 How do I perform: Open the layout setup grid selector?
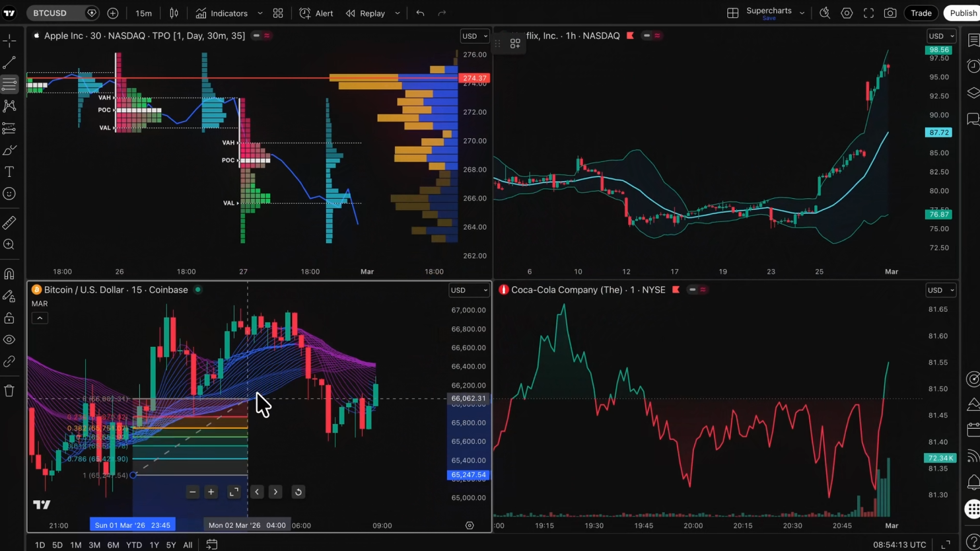[733, 13]
